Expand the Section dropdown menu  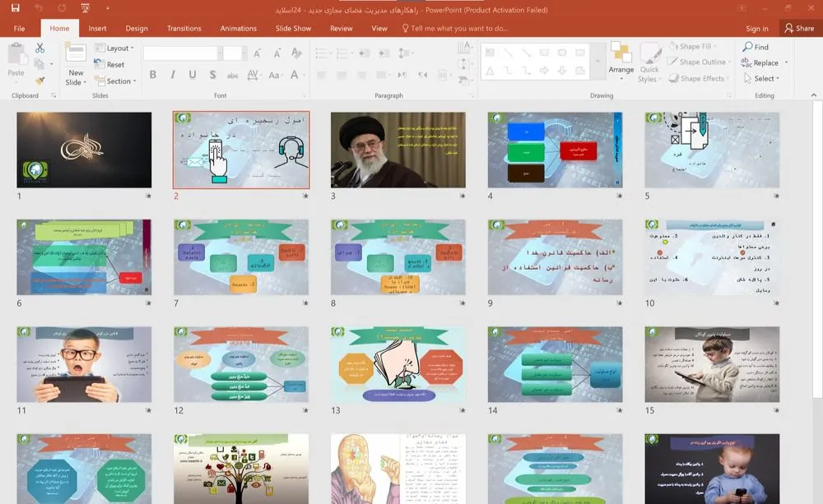coord(114,81)
